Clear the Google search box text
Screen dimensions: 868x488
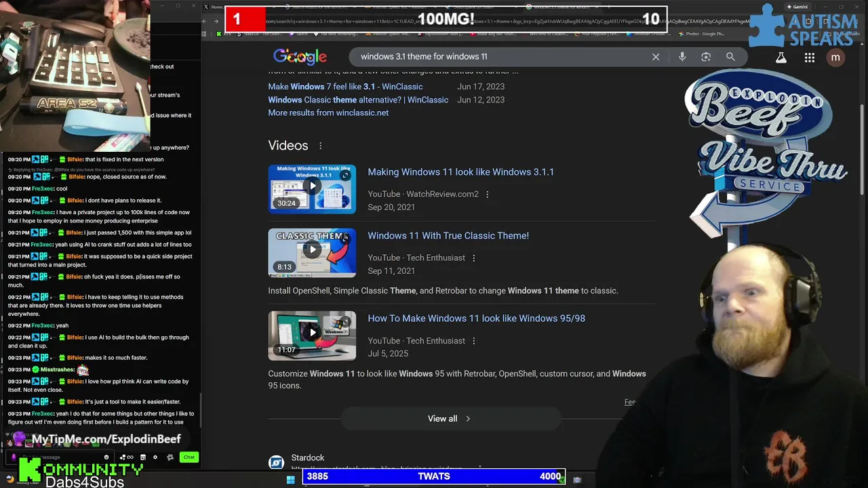(656, 57)
